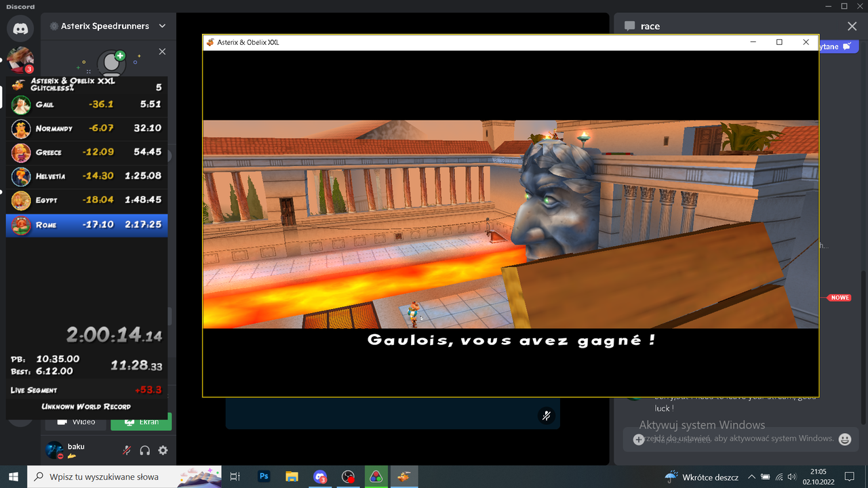Minimize the Asterix & Obelix XXL game window
The height and width of the screenshot is (488, 868).
[753, 42]
